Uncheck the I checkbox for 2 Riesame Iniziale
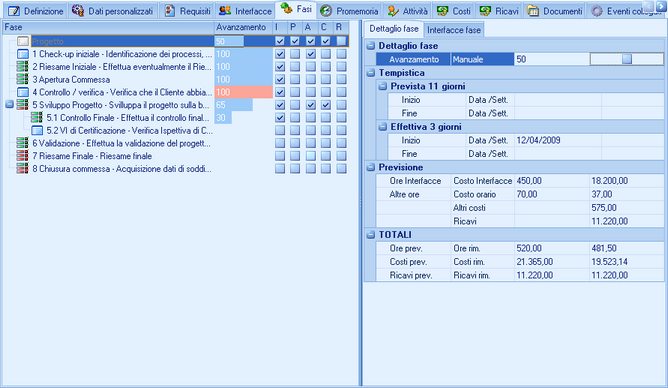Viewport: 668px width, 388px height. coord(280,67)
